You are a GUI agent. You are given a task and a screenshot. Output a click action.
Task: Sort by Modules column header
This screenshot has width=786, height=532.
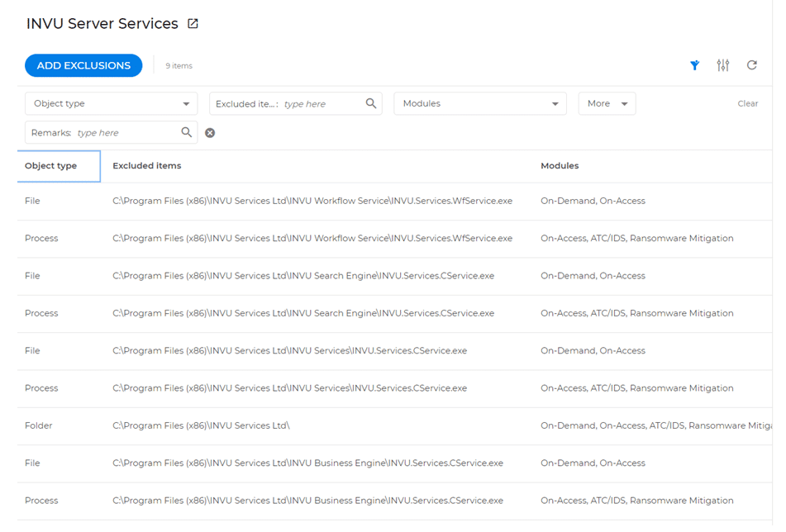pyautogui.click(x=560, y=166)
